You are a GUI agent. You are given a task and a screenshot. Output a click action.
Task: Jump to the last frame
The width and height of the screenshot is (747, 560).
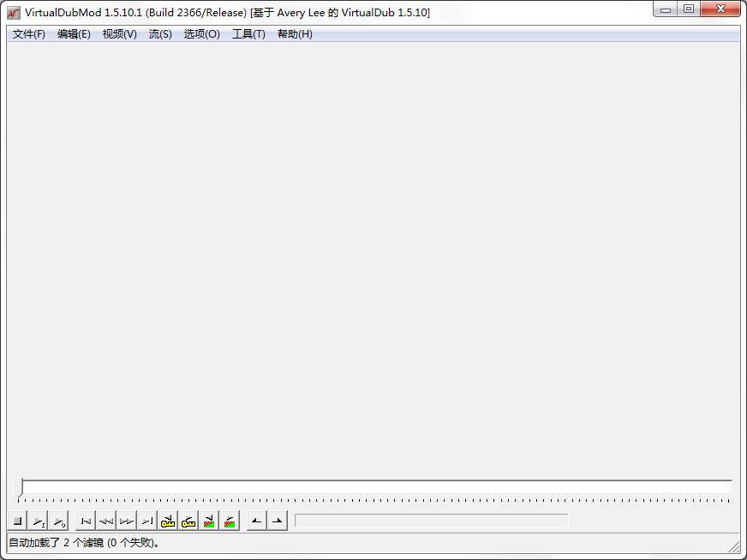(146, 520)
